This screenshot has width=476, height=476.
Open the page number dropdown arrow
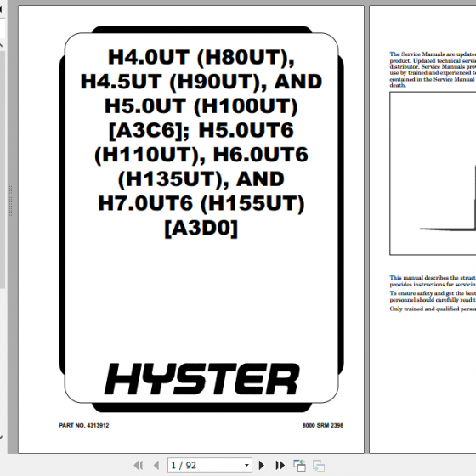point(246,466)
